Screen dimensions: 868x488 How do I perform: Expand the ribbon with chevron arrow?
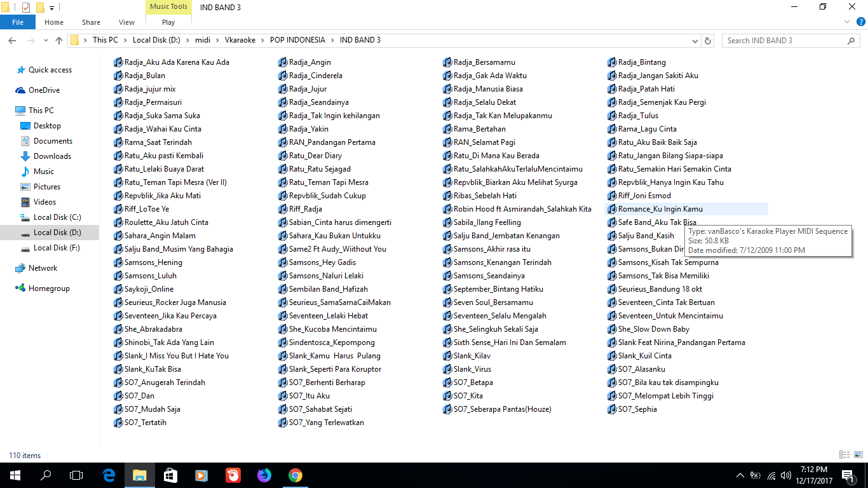click(x=846, y=22)
